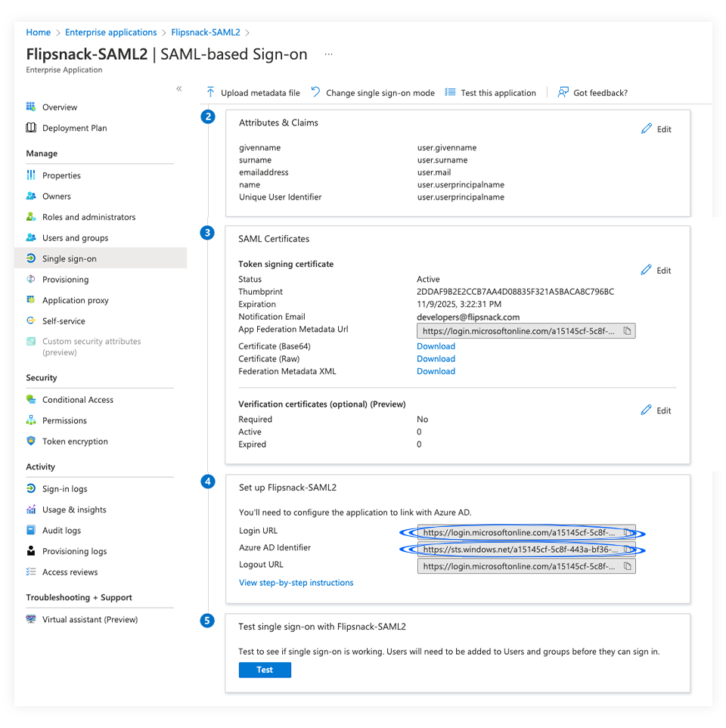Click the Upload metadata file arrow icon
Viewport: 726px width, 728px height.
point(210,92)
